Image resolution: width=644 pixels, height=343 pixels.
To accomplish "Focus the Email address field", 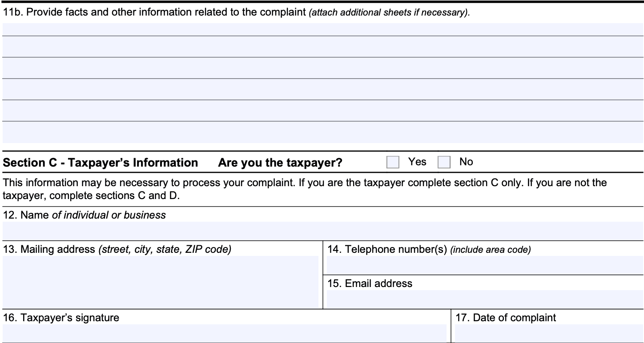I will [x=485, y=299].
